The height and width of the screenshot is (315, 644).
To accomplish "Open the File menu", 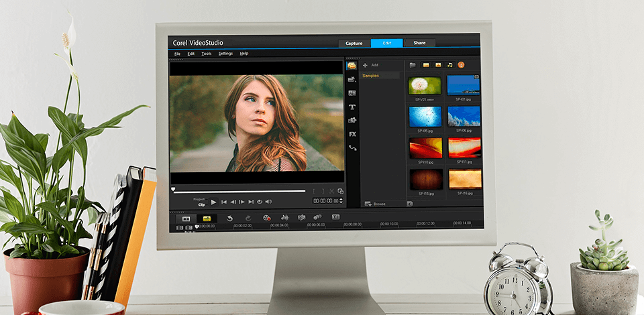I will pyautogui.click(x=177, y=54).
